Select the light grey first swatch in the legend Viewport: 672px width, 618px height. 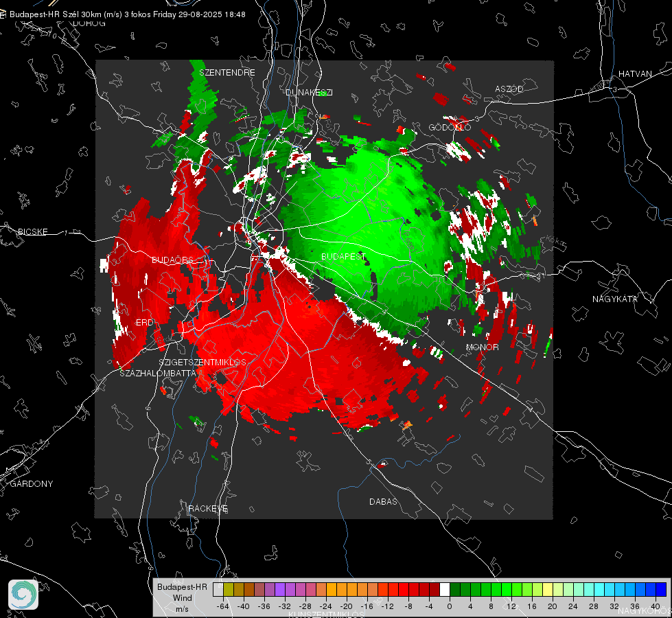coord(218,589)
